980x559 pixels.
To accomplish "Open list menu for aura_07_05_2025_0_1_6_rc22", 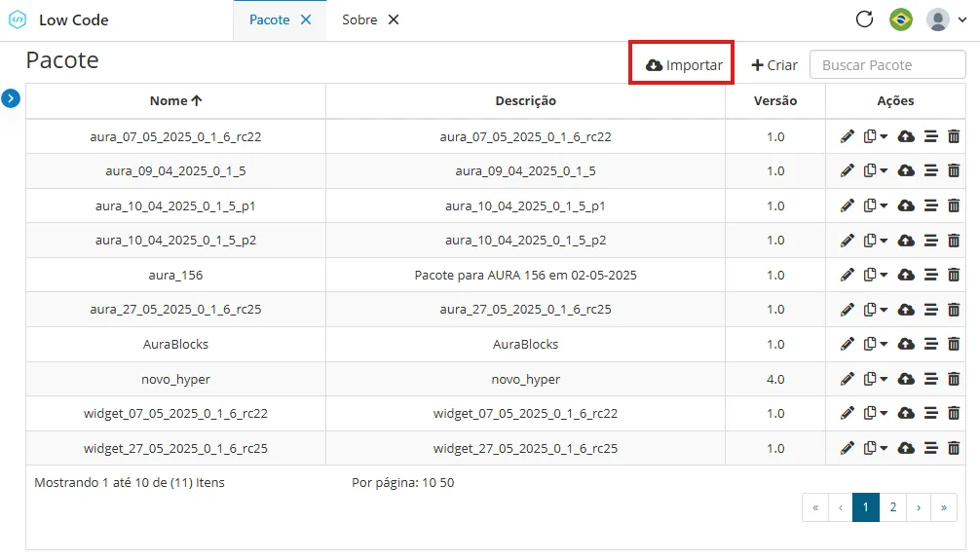I will click(x=930, y=136).
